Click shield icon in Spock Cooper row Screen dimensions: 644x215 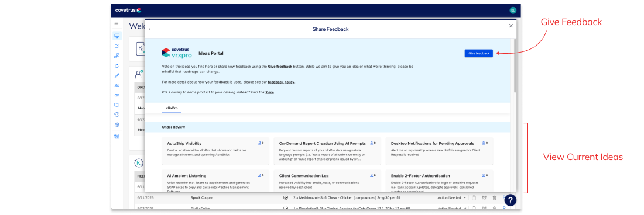pos(286,198)
